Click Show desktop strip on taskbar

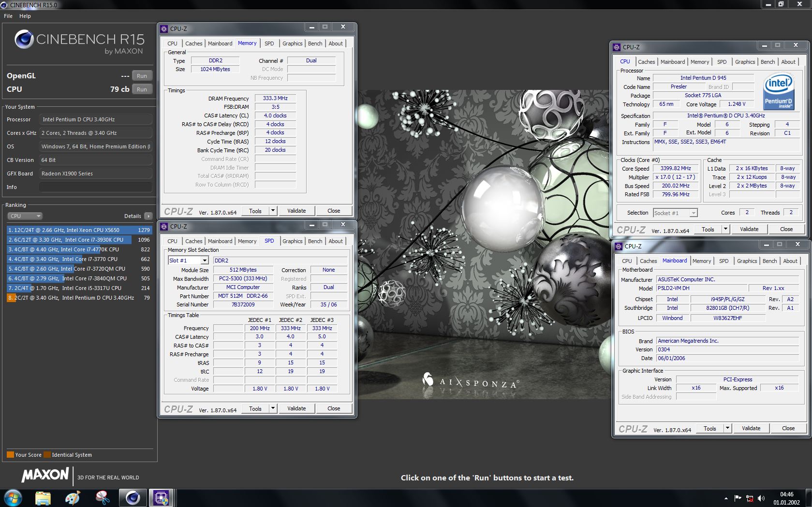pyautogui.click(x=809, y=498)
